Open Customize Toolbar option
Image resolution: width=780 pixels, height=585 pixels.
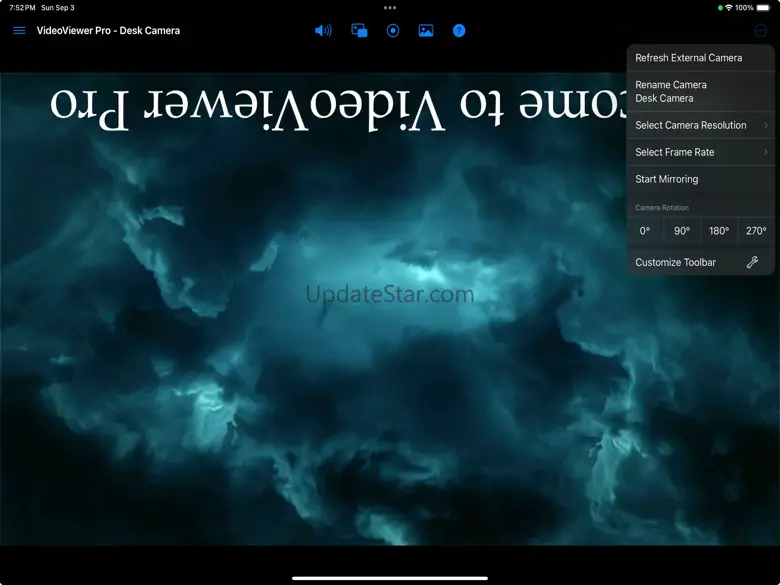tap(700, 262)
